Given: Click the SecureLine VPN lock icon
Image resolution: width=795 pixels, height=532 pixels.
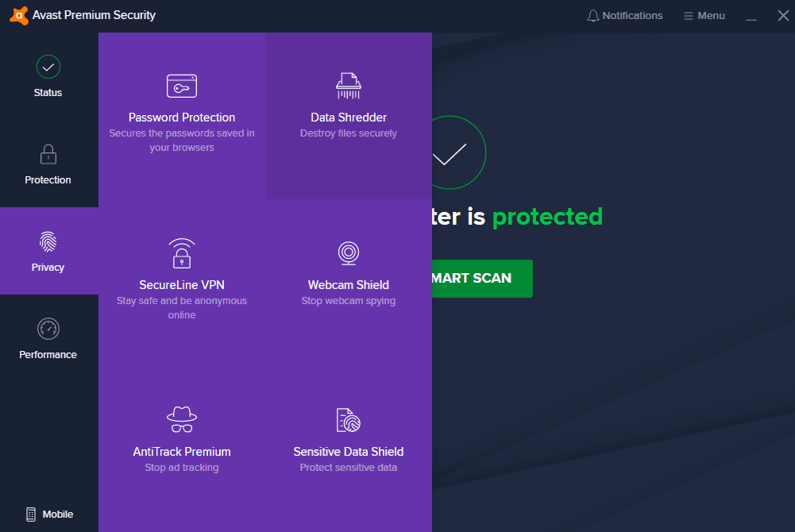Looking at the screenshot, I should [x=182, y=253].
